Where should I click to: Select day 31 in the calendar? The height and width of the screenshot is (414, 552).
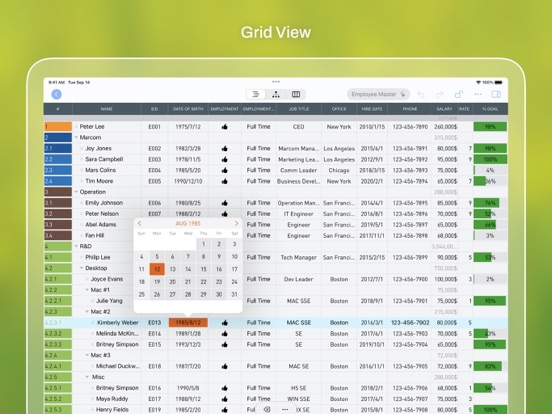[x=234, y=295]
